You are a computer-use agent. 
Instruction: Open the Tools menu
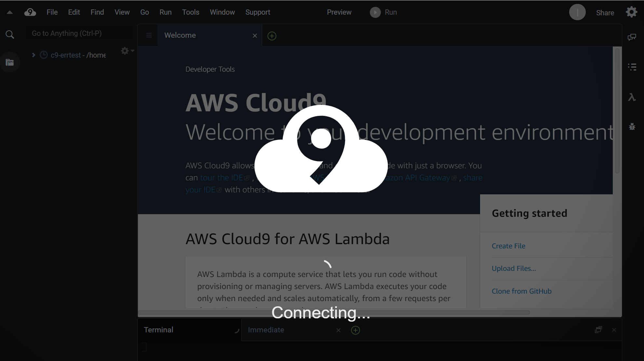click(x=190, y=12)
